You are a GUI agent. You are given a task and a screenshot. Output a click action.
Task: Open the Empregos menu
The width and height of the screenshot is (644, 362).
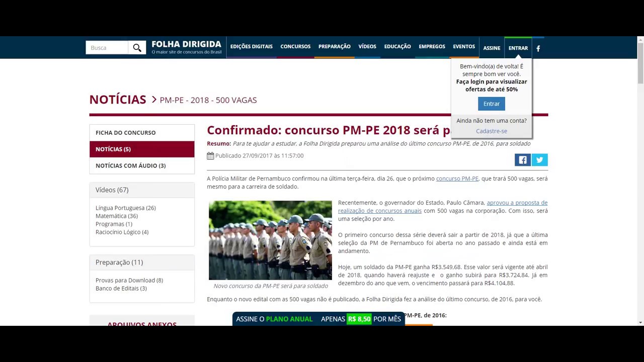tap(432, 46)
